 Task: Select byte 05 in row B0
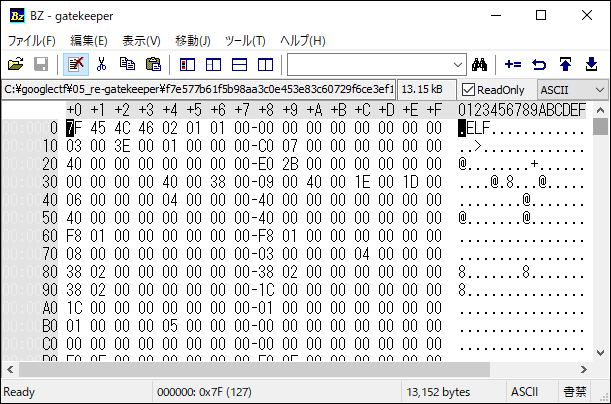pyautogui.click(x=170, y=325)
